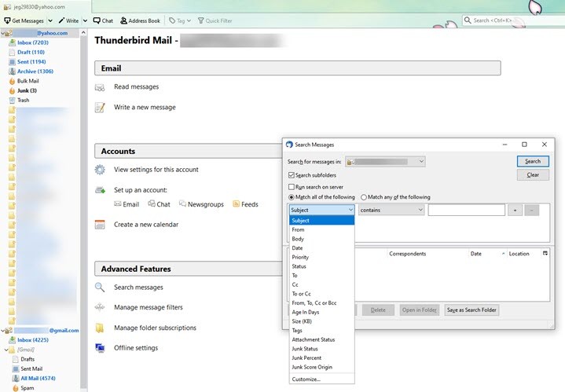Collapse the yahoo.com account tree
The height and width of the screenshot is (392, 565).
click(x=3, y=33)
